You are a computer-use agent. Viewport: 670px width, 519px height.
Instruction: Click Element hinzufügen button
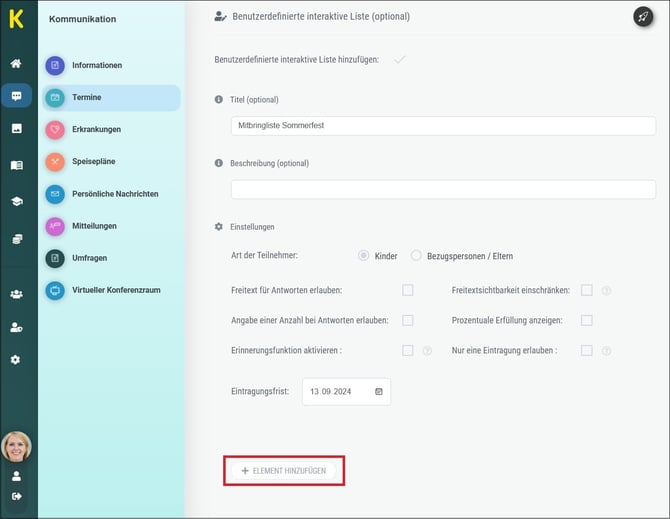[x=284, y=471]
